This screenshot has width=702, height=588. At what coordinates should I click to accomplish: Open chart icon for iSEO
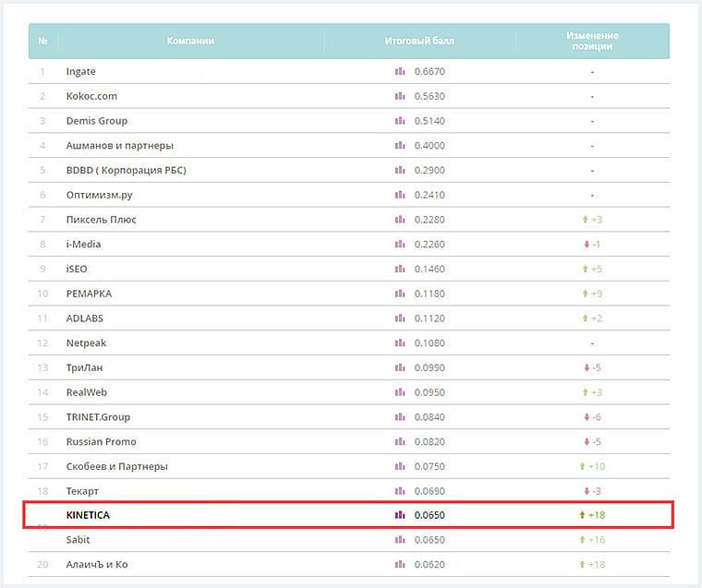(x=400, y=269)
